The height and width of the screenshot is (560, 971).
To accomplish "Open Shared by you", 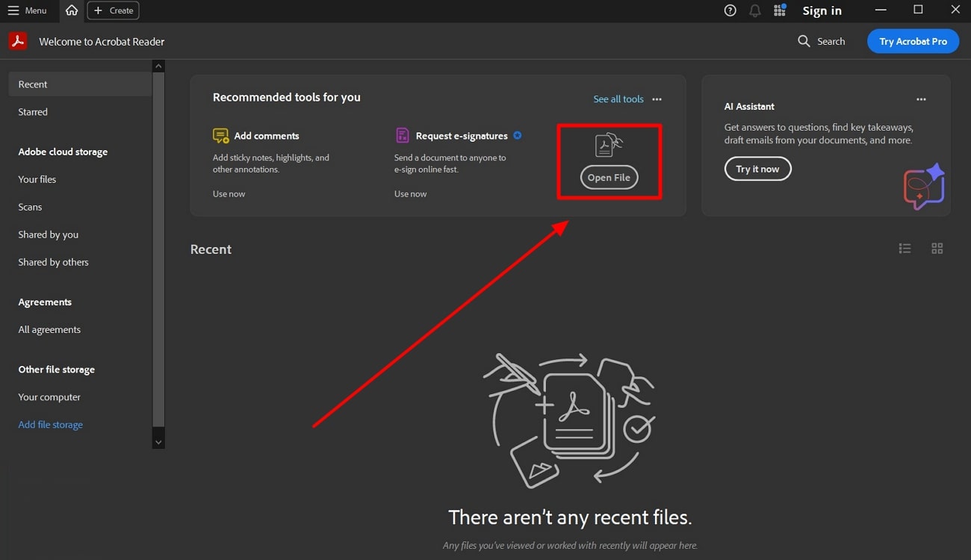I will click(49, 234).
